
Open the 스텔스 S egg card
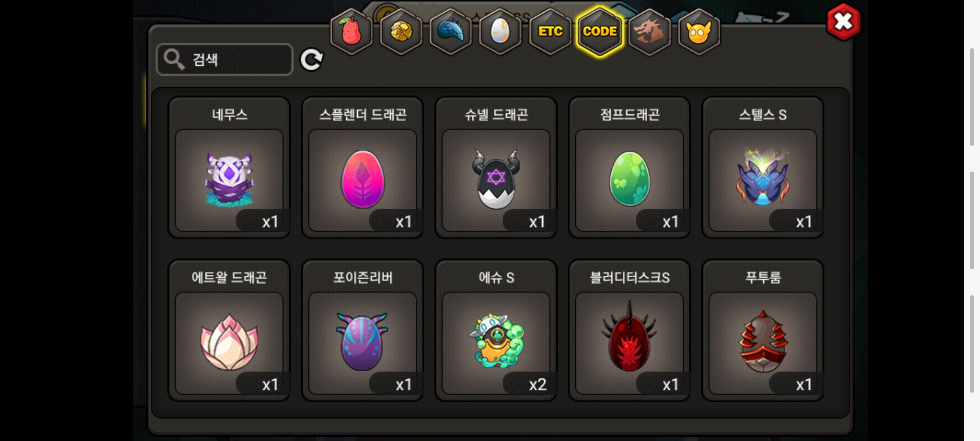coord(763,167)
